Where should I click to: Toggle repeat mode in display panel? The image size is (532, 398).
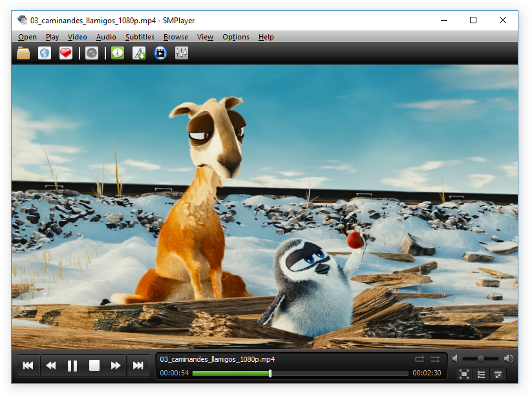[420, 359]
